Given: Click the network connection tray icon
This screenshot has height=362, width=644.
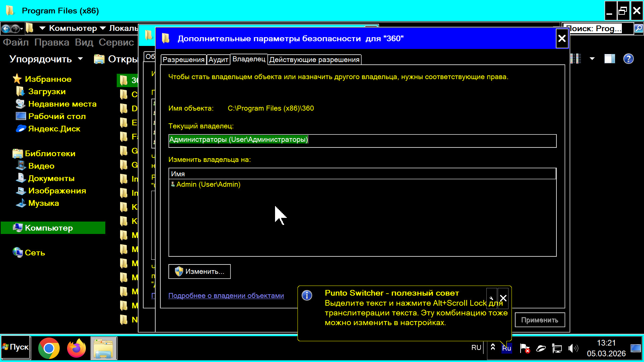Looking at the screenshot, I should [557, 348].
